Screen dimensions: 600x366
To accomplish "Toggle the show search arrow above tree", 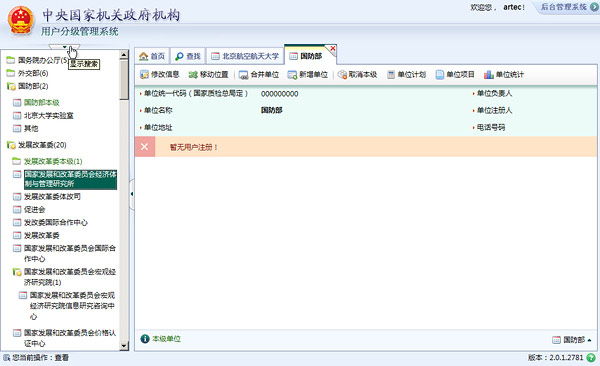I will point(64,47).
